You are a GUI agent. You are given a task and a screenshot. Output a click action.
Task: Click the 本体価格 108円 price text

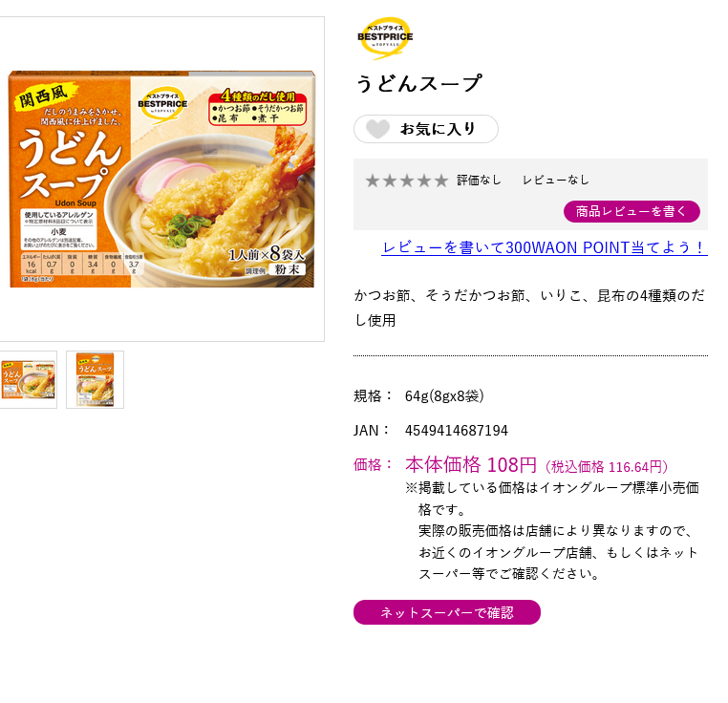[x=471, y=465]
